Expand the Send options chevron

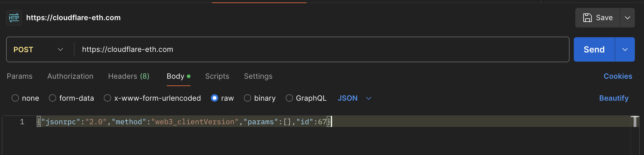pos(625,49)
